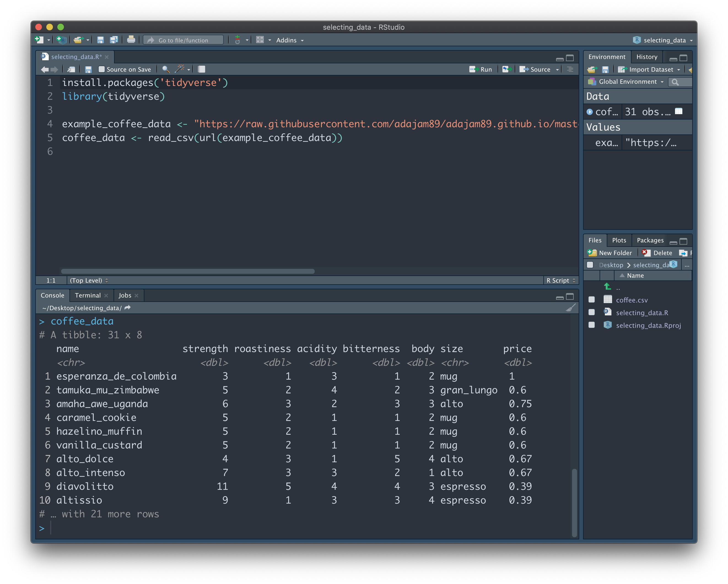Save selecting_data.R from the editor toolbar
This screenshot has height=584, width=728.
point(88,69)
